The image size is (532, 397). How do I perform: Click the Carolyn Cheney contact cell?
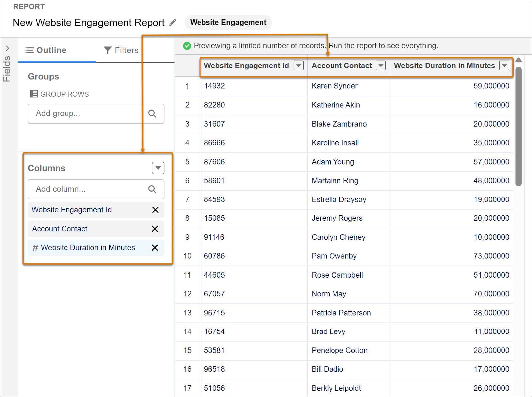pos(348,237)
